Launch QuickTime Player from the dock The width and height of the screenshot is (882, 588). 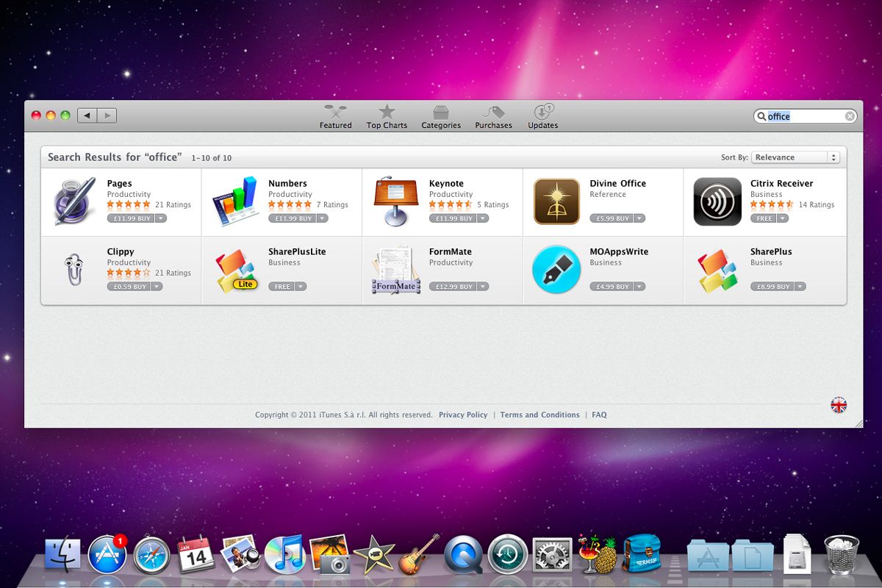[x=464, y=555]
